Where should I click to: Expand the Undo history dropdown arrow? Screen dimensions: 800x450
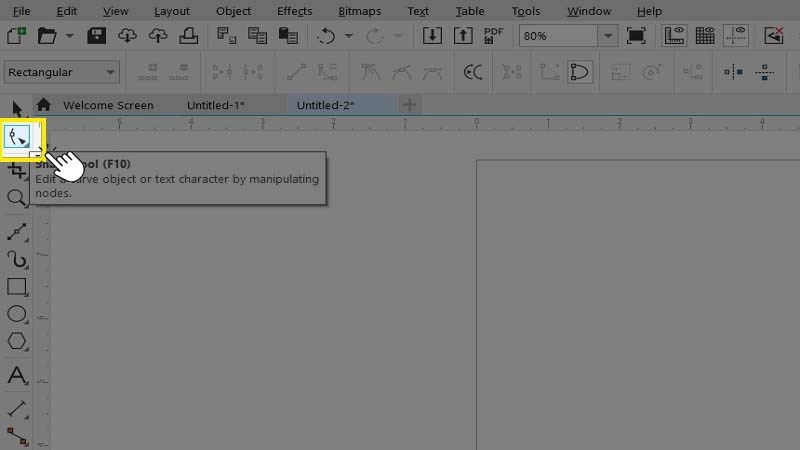[348, 36]
